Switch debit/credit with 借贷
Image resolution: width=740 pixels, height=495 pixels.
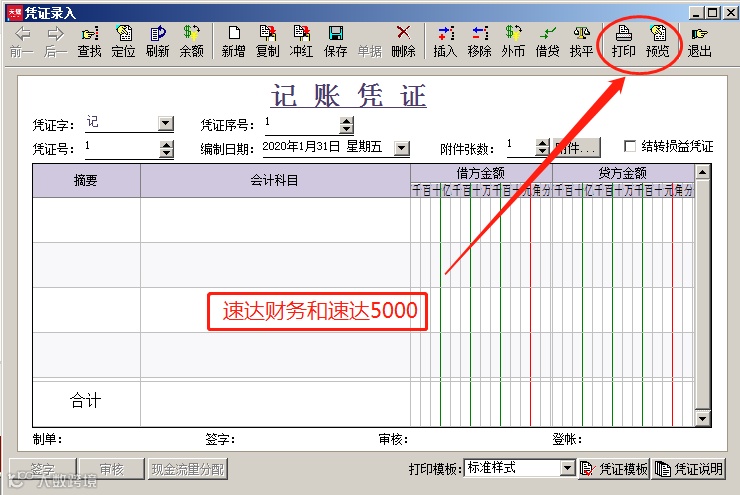coord(547,42)
